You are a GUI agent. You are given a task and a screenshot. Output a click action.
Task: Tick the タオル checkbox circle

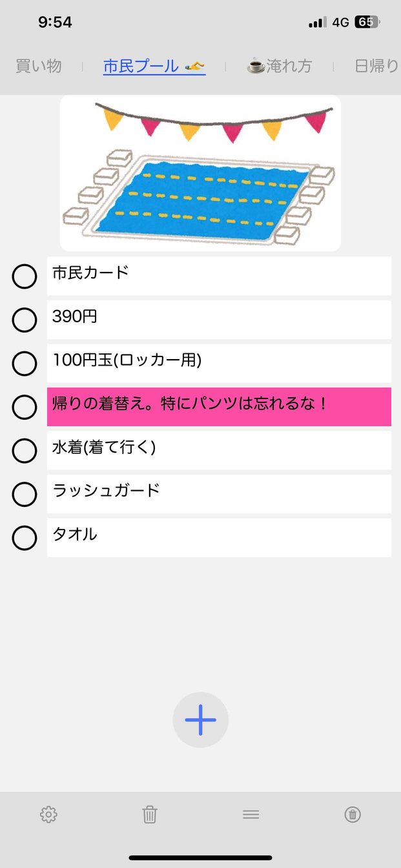pyautogui.click(x=25, y=538)
